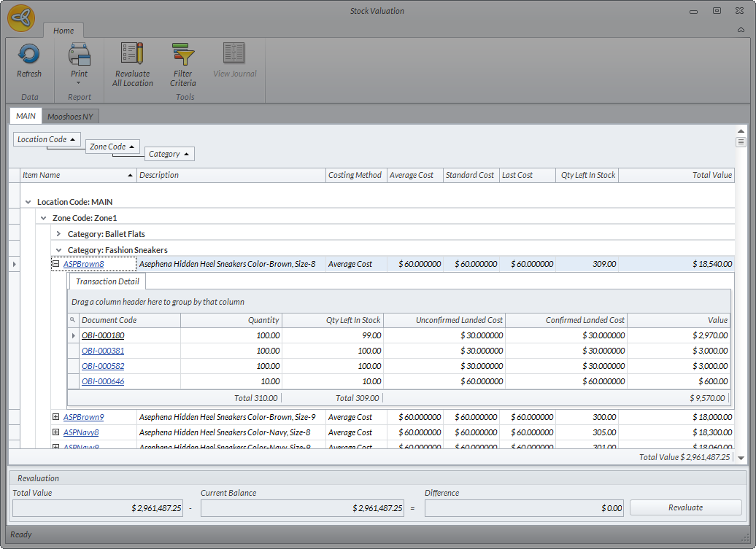Collapse the Zone Code: Zone1 group
The width and height of the screenshot is (756, 549).
coord(43,218)
